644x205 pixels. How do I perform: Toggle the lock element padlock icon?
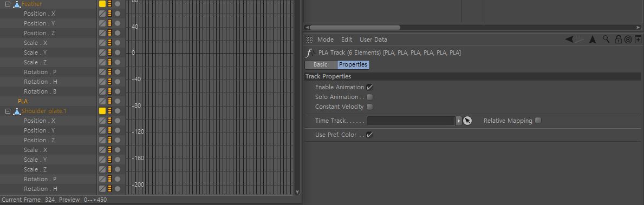pyautogui.click(x=618, y=39)
